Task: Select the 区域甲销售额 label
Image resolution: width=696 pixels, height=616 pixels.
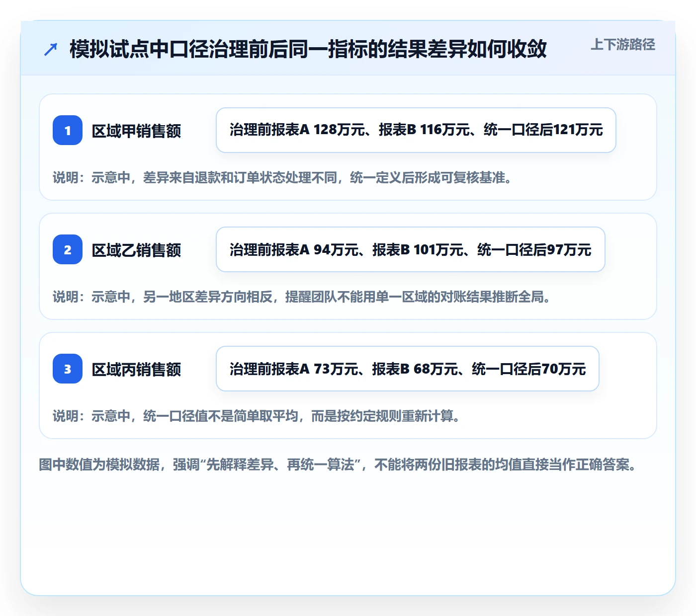Action: point(136,131)
